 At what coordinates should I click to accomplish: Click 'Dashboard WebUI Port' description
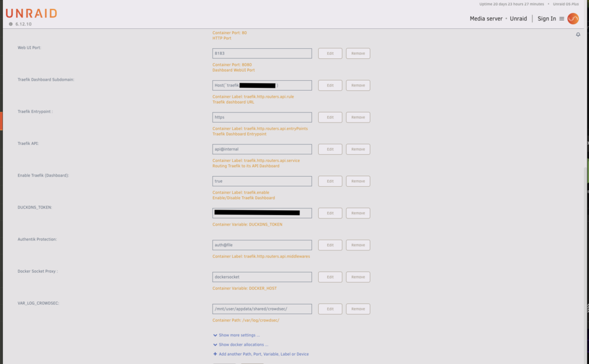pos(234,70)
